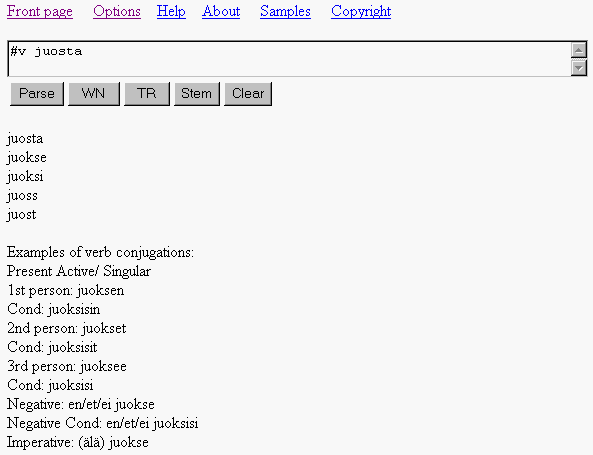Focus the text area containing '#v juosta'
Image resolution: width=593 pixels, height=455 pixels.
[x=289, y=59]
